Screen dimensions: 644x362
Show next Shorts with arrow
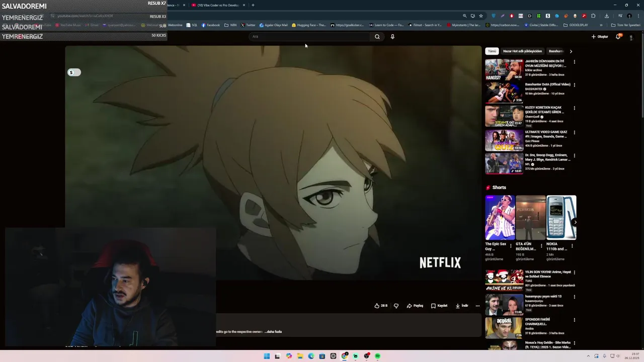[x=575, y=222]
